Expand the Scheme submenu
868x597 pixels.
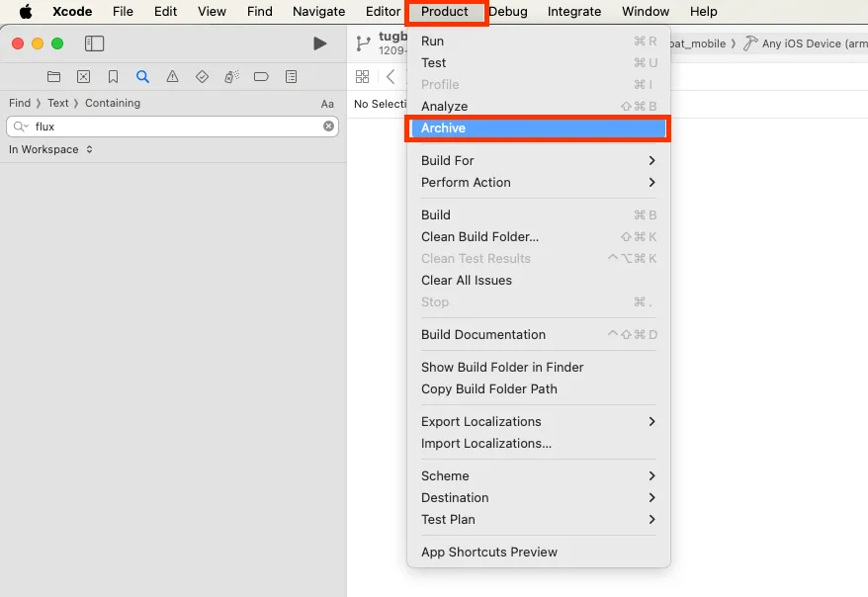coord(539,475)
